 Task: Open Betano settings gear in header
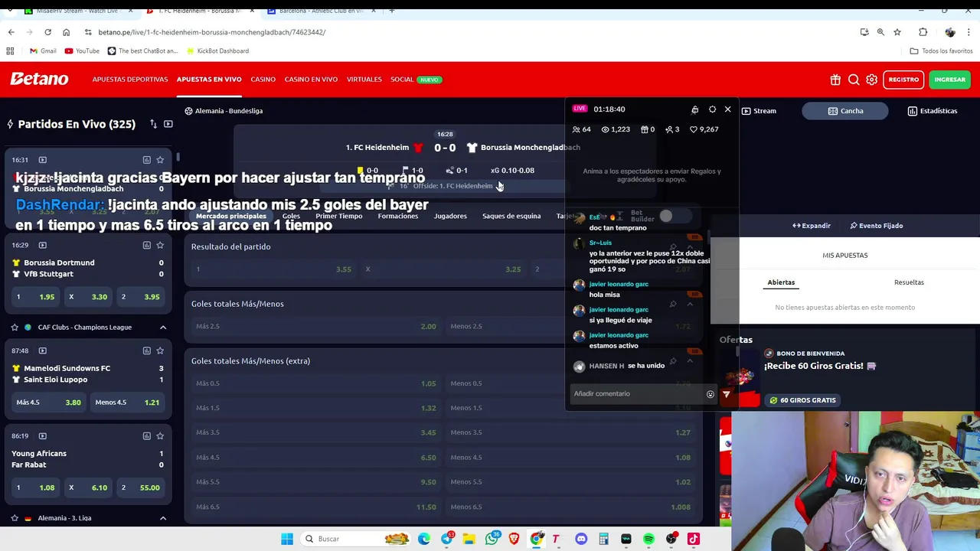click(x=871, y=80)
